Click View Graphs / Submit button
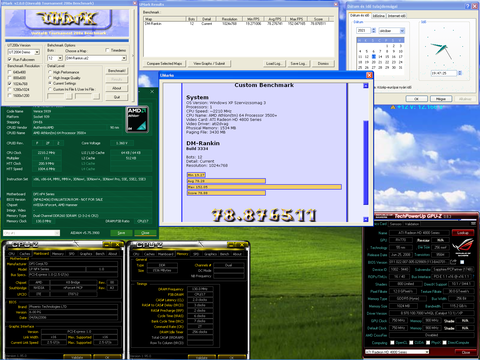Viewport: 480px width, 360px height. tap(209, 63)
